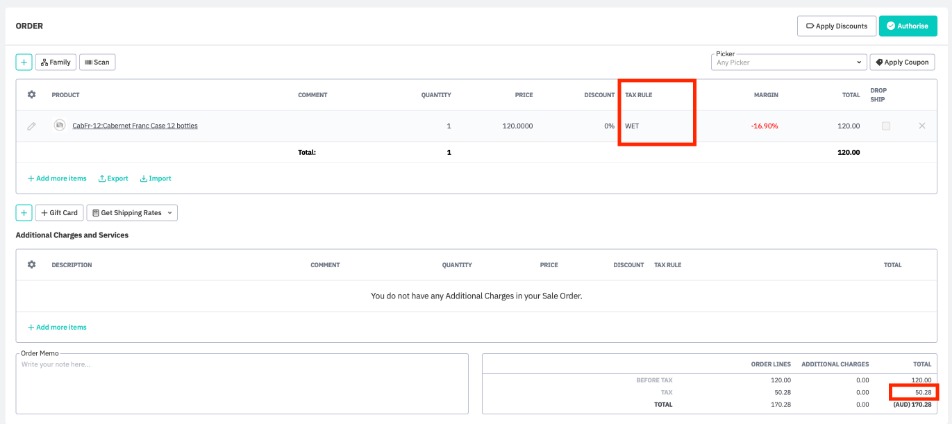Image resolution: width=952 pixels, height=424 pixels.
Task: Open the Additional Charges column settings gear
Action: click(31, 265)
